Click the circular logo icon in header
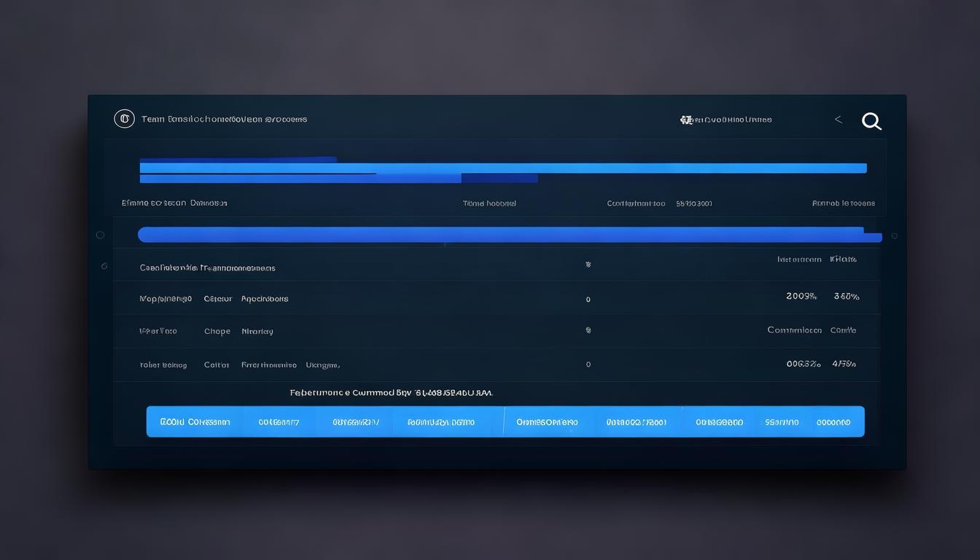 (124, 119)
